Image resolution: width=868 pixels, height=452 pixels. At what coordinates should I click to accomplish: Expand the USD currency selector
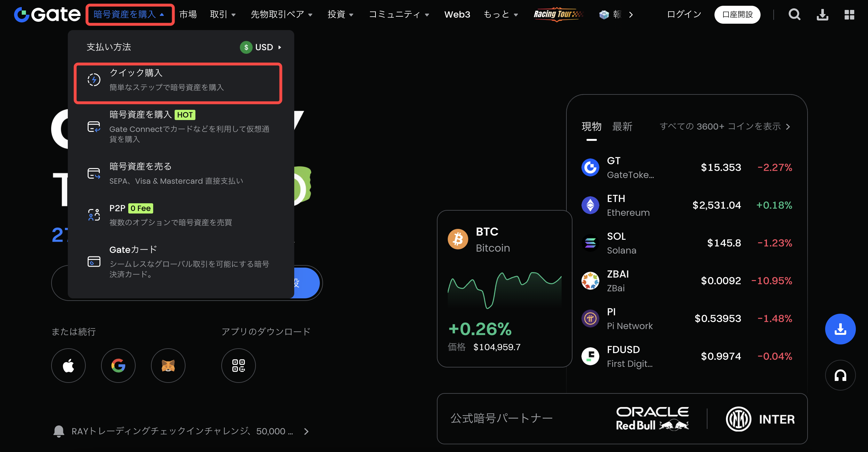click(261, 47)
